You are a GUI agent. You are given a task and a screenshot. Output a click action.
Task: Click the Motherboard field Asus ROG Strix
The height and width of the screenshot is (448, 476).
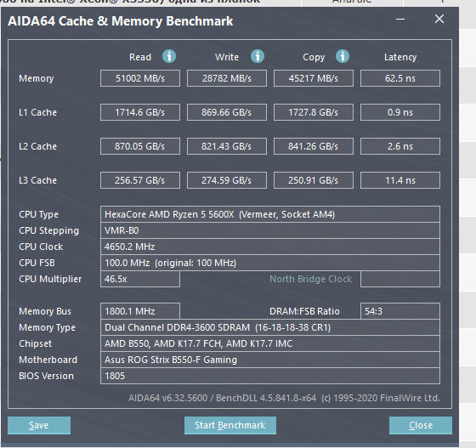point(270,360)
